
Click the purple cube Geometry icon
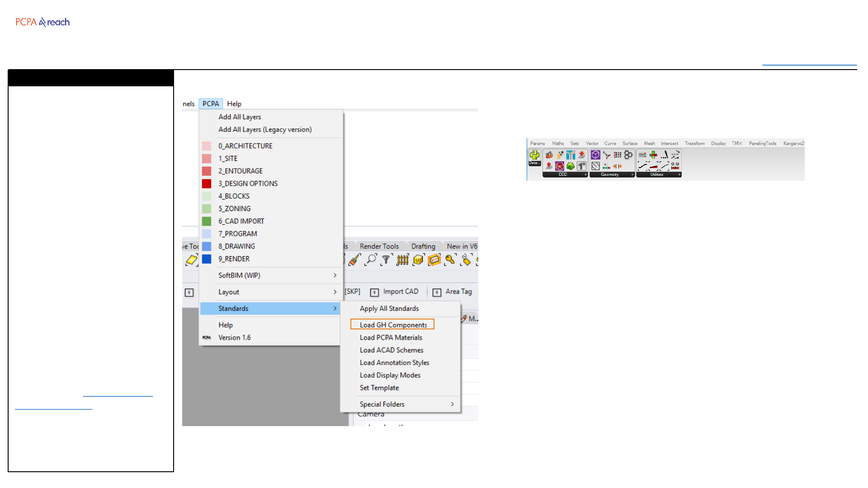595,155
